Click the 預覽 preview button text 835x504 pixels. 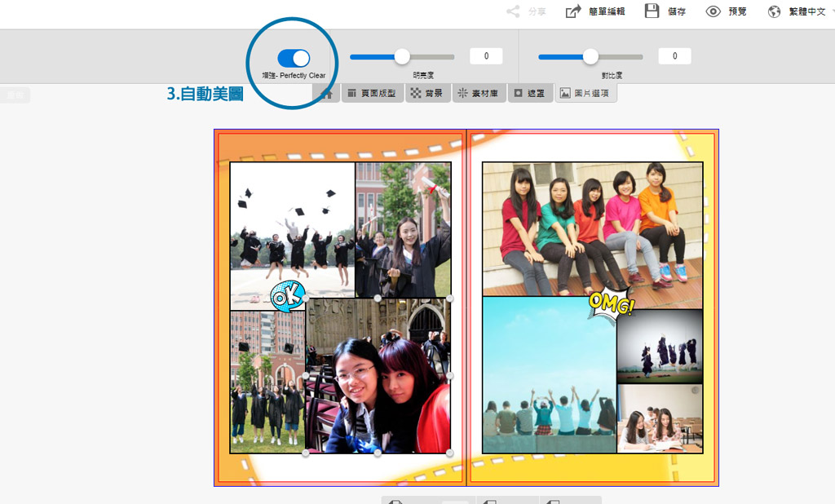point(737,11)
